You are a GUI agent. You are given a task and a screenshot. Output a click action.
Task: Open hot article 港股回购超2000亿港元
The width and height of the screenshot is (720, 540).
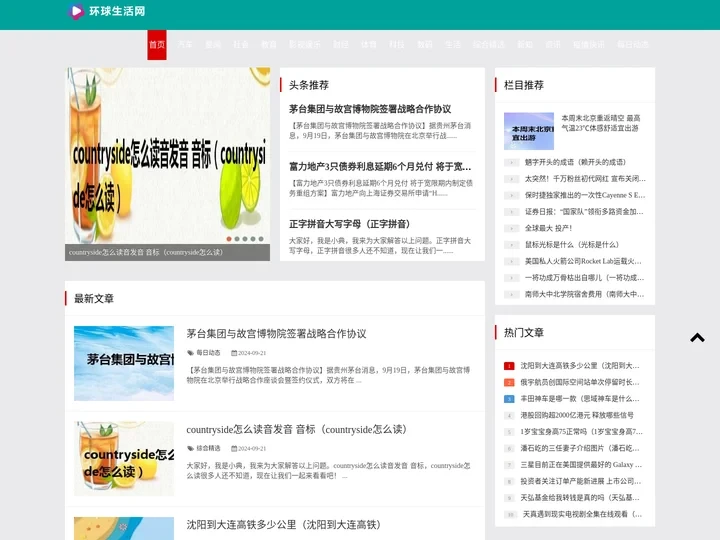click(577, 415)
